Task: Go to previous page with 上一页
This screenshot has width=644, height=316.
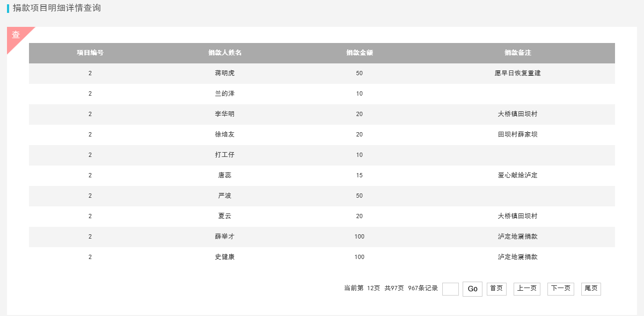Action: pyautogui.click(x=527, y=289)
